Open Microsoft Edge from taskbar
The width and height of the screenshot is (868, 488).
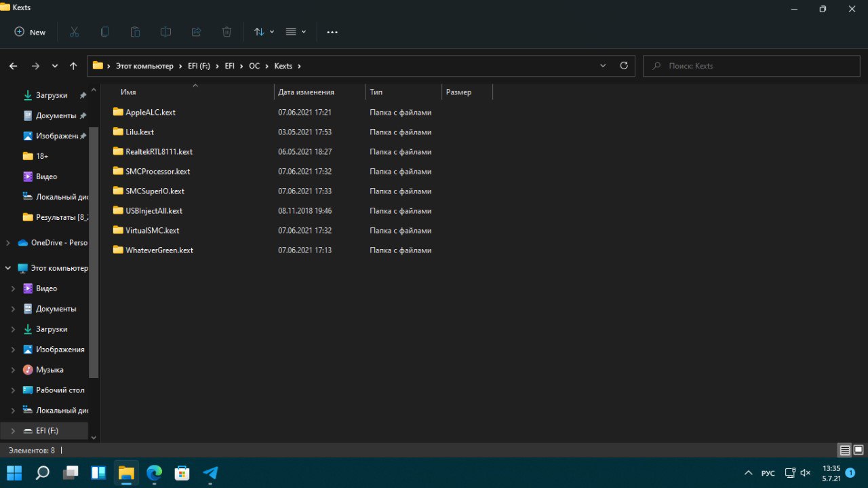pyautogui.click(x=155, y=472)
